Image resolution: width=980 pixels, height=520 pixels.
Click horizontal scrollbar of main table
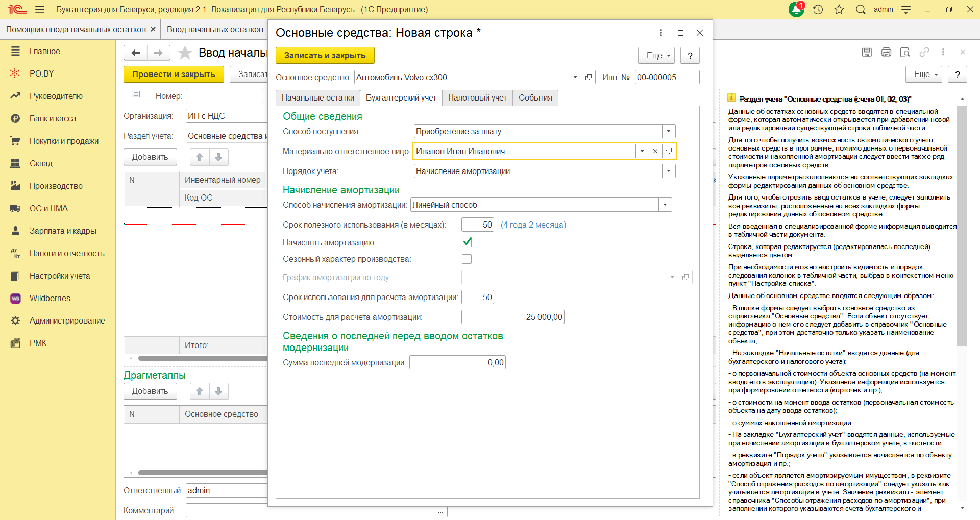(x=203, y=358)
